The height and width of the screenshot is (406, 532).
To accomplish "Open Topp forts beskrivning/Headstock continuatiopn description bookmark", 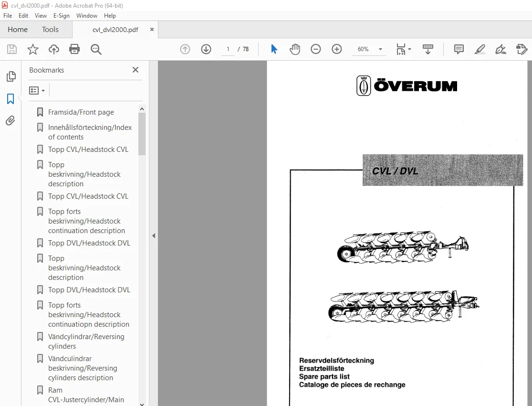I will (x=89, y=315).
